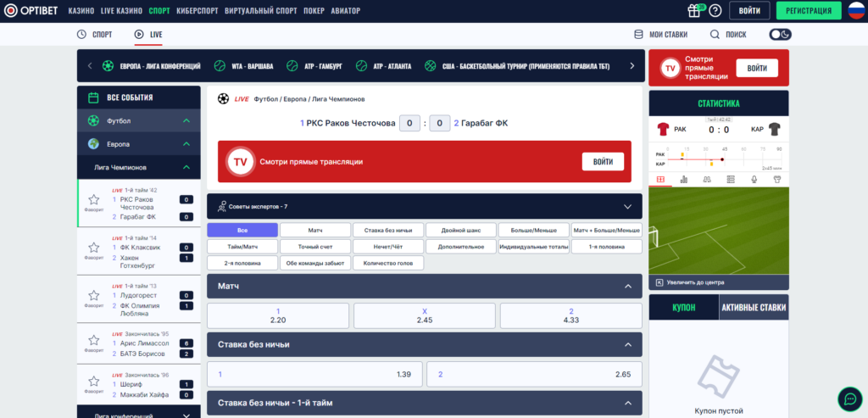This screenshot has height=418, width=868.
Task: Open Авиатор in top menu
Action: tap(346, 10)
